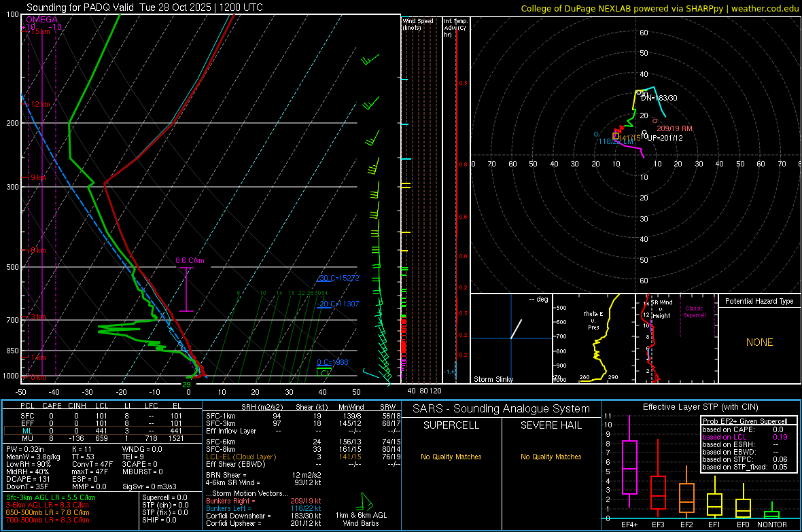Select the ConvT = 47F value
The width and height of the screenshot is (802, 532).
pyautogui.click(x=92, y=465)
